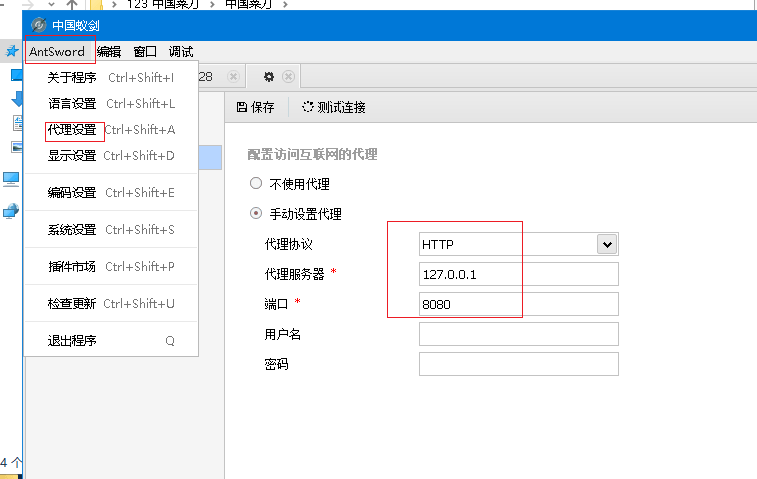Select the 手动设置代理 radio option
This screenshot has height=479, width=757.
pyautogui.click(x=256, y=213)
